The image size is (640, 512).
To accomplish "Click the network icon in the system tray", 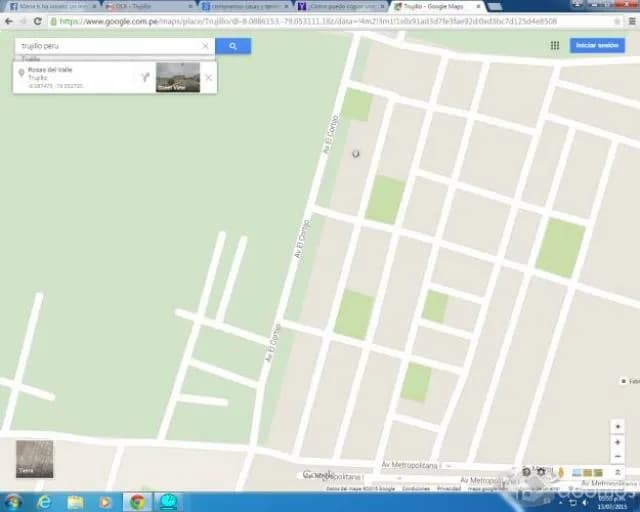I will click(573, 503).
